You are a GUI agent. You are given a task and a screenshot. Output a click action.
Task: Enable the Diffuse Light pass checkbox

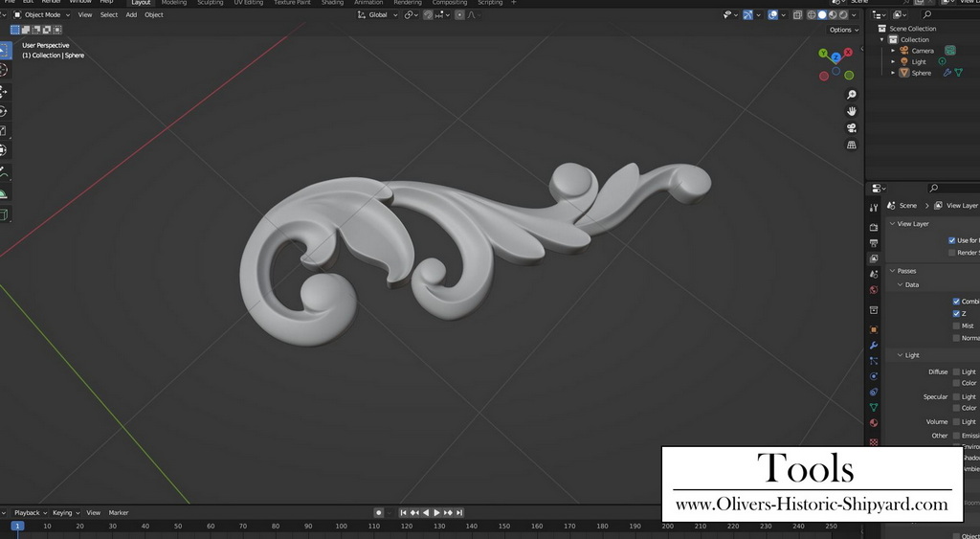[x=956, y=371]
